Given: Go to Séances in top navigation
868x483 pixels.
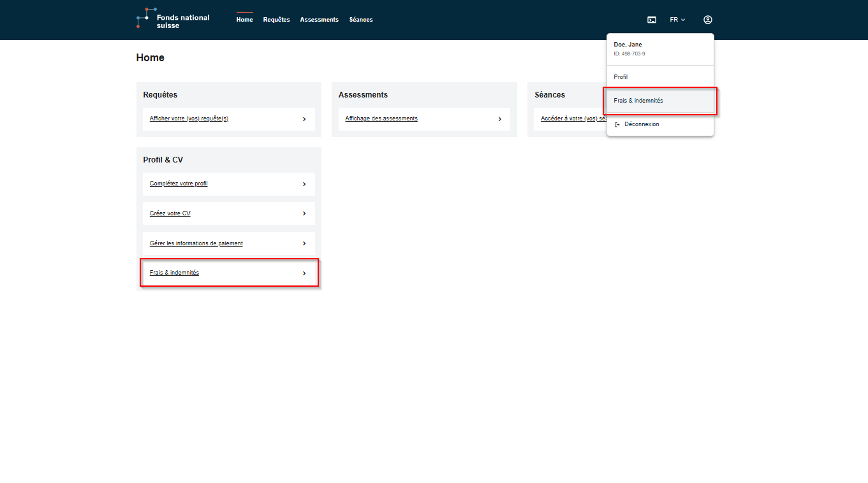Looking at the screenshot, I should coord(361,20).
